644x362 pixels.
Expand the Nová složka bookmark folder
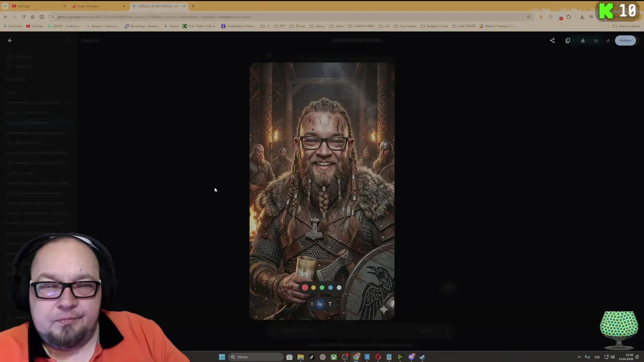(406, 26)
